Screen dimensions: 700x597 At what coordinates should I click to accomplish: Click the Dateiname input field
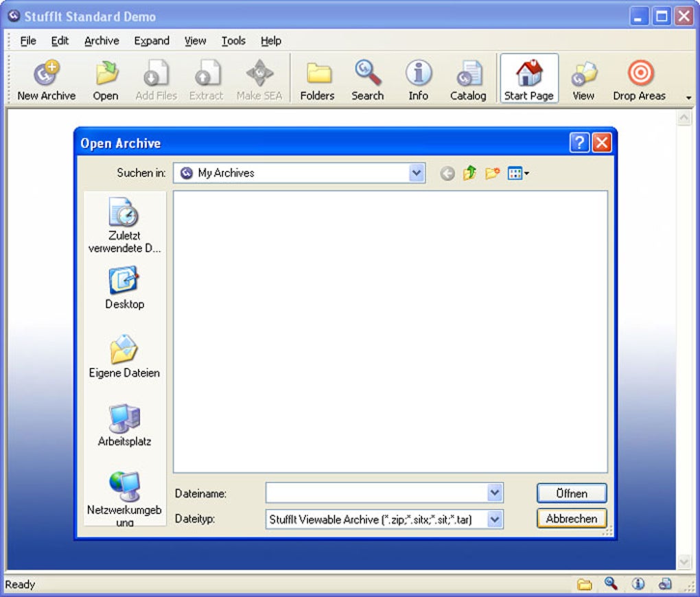tap(377, 493)
